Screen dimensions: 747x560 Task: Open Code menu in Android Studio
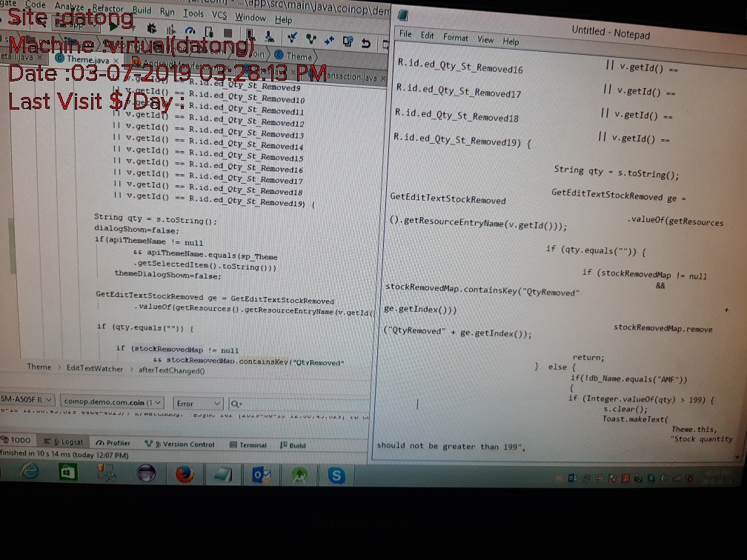[x=36, y=4]
